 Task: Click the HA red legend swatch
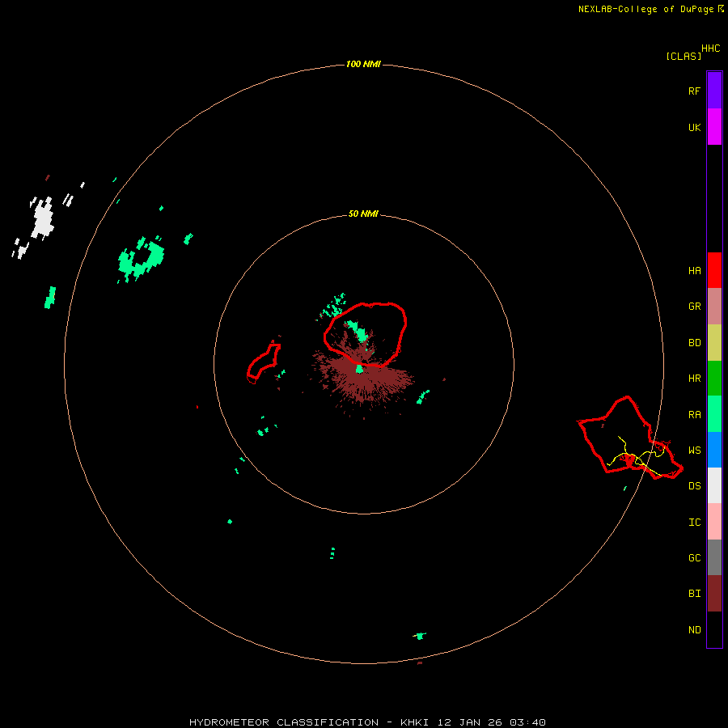pyautogui.click(x=714, y=270)
